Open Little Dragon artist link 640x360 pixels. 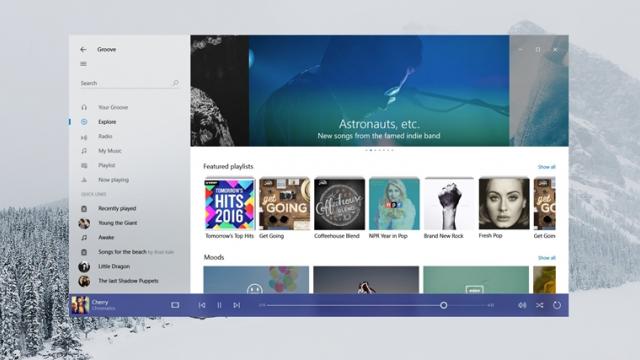tap(113, 266)
